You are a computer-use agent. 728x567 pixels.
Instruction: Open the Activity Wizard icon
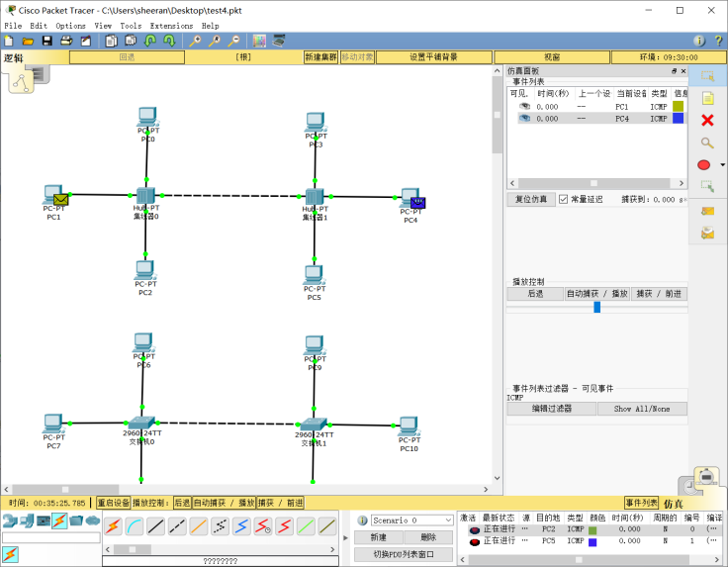click(x=86, y=41)
